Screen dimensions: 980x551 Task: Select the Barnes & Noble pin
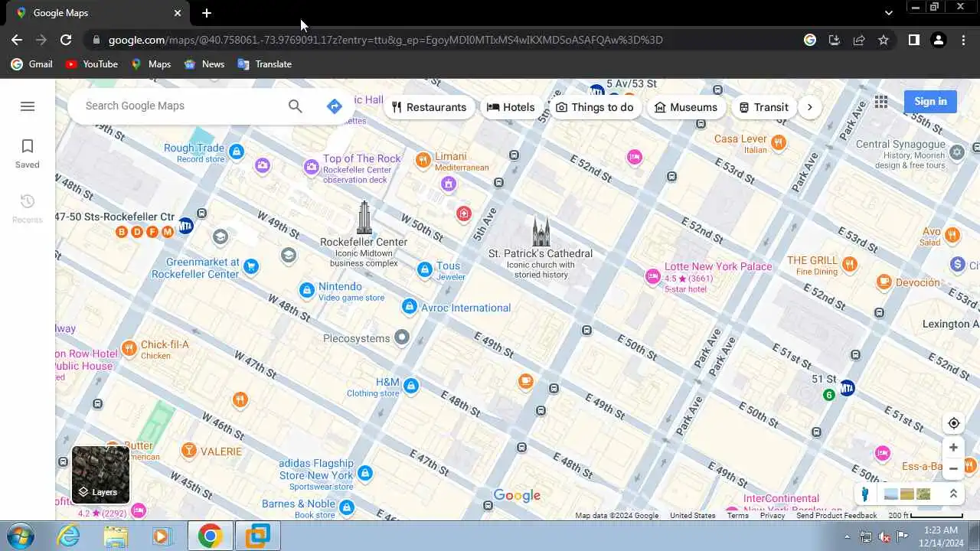[x=347, y=507]
